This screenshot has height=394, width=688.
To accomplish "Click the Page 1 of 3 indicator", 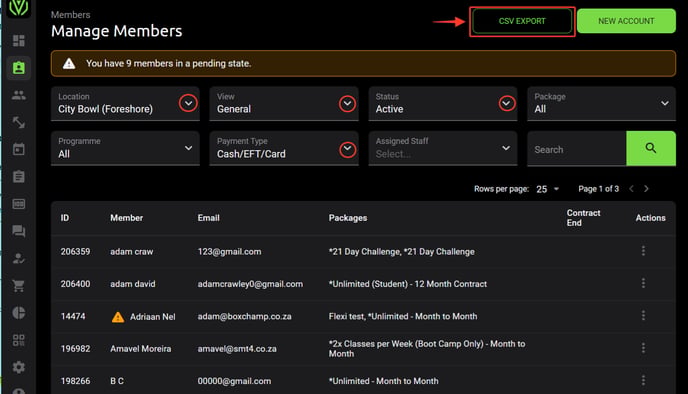I will (598, 189).
